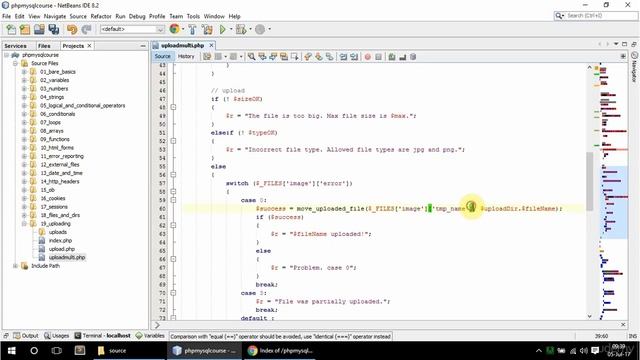The width and height of the screenshot is (640, 360).
Task: Click the Find Selection magnifier icon
Action: click(251, 57)
